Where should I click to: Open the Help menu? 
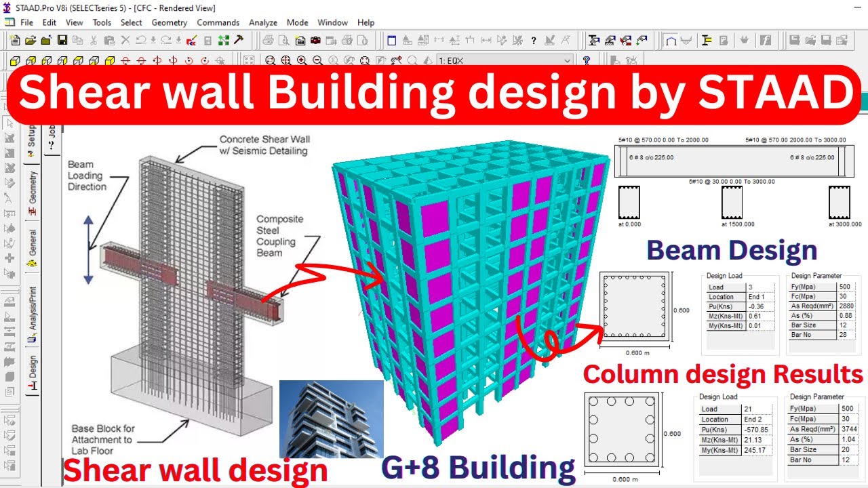[366, 22]
